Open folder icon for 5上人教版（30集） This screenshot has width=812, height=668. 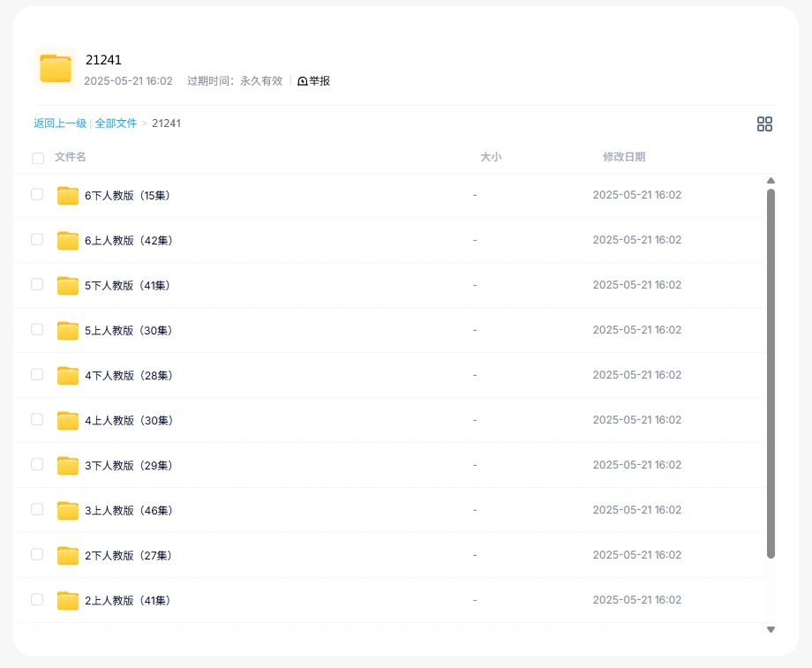pyautogui.click(x=68, y=331)
